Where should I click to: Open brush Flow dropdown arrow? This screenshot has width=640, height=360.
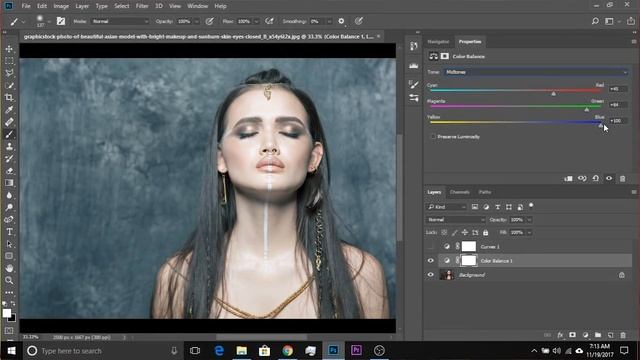(x=256, y=21)
